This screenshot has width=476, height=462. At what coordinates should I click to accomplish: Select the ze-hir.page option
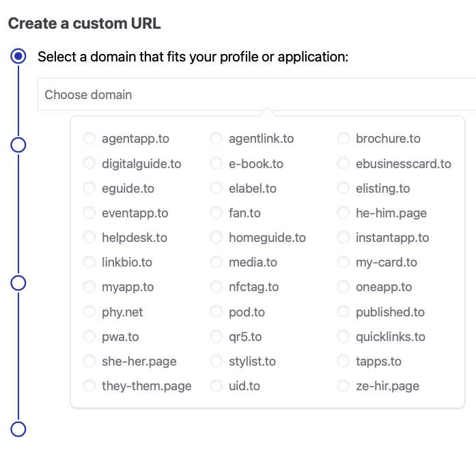(344, 386)
